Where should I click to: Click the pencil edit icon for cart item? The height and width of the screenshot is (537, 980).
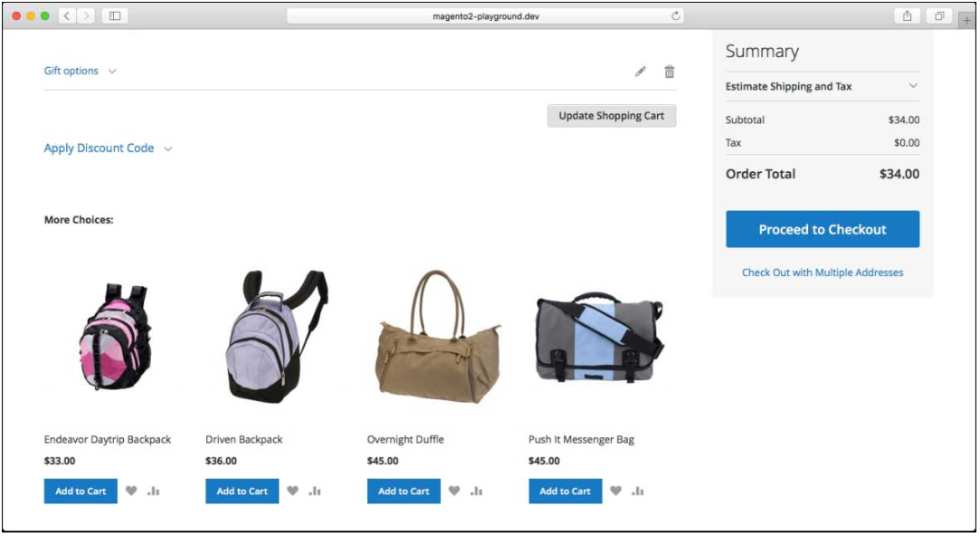click(x=641, y=72)
